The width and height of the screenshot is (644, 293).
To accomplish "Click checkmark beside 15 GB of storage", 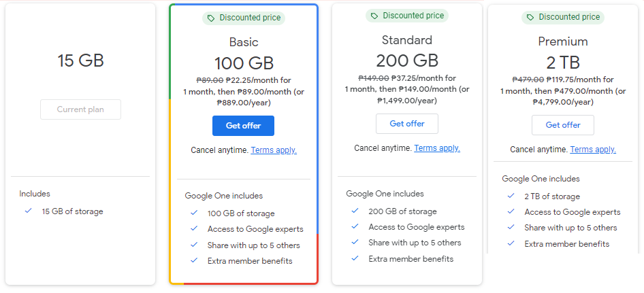I will 29,211.
